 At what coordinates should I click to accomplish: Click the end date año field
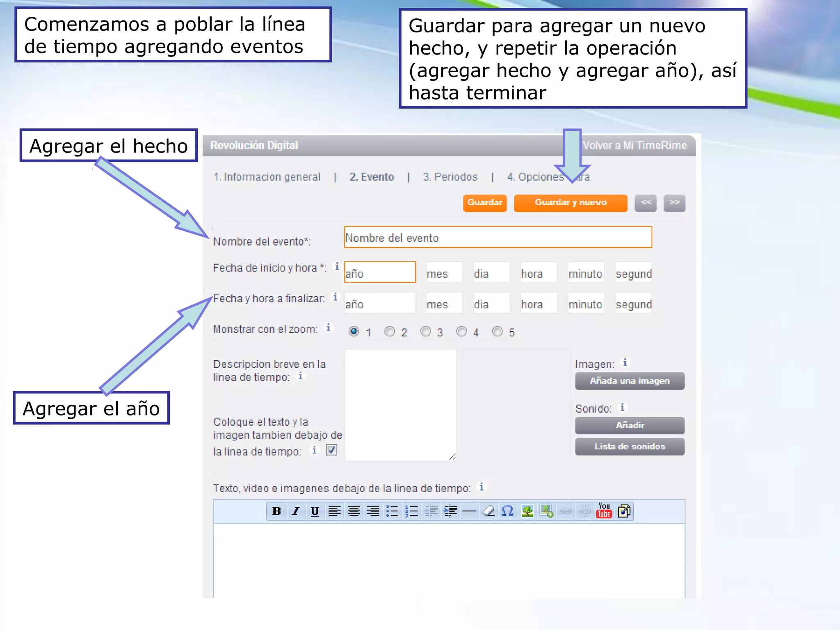pos(380,303)
